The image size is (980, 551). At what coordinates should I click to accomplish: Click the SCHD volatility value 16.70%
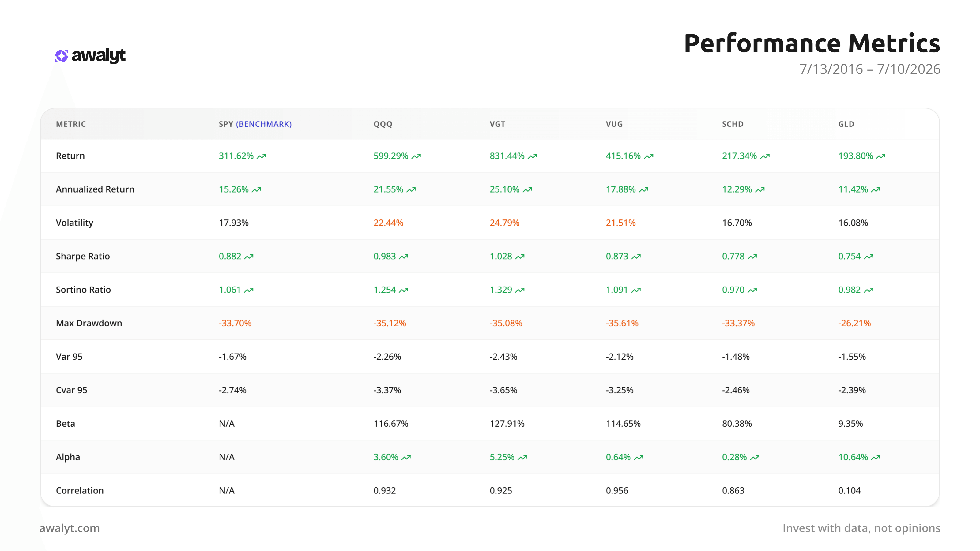[x=737, y=223]
